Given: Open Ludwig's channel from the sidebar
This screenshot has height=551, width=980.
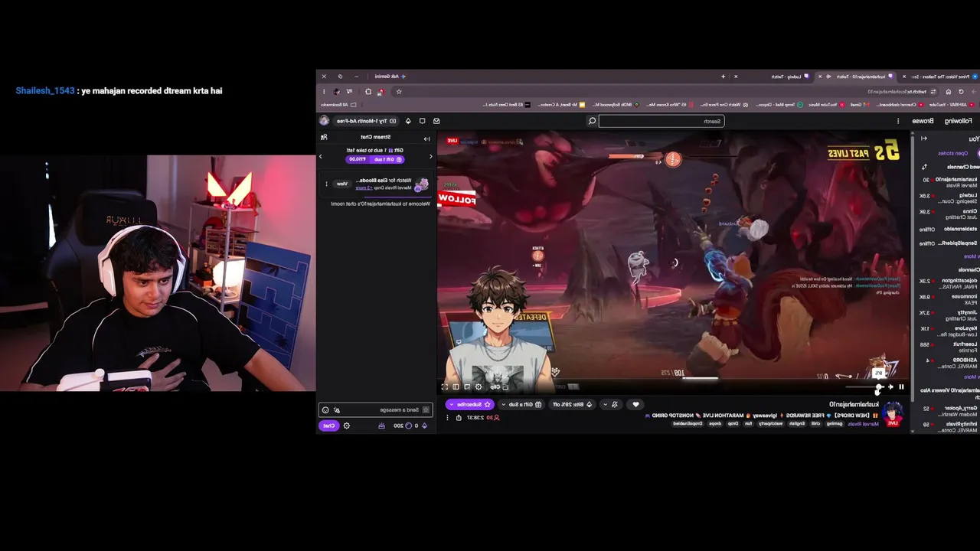Looking at the screenshot, I should pos(949,197).
